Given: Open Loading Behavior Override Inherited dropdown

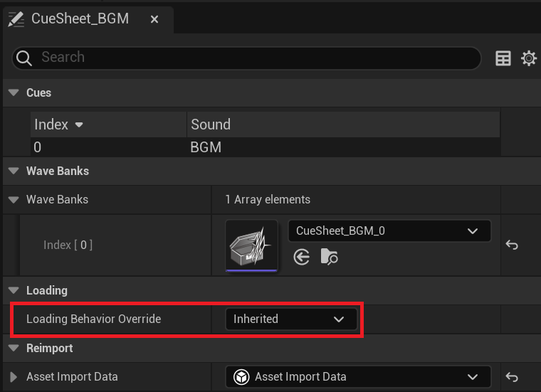Looking at the screenshot, I should tap(291, 319).
